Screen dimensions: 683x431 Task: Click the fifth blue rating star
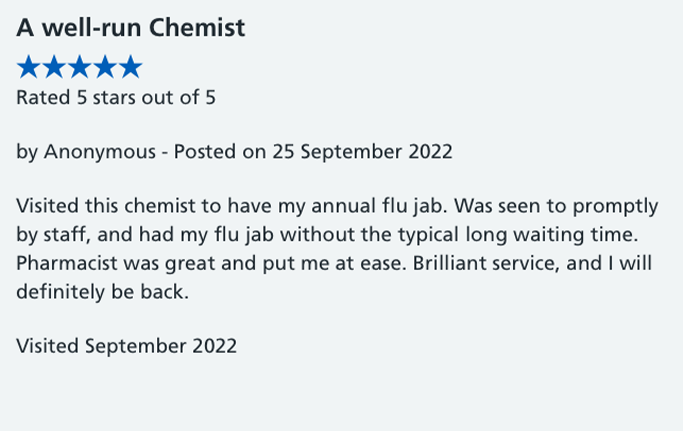[x=131, y=67]
